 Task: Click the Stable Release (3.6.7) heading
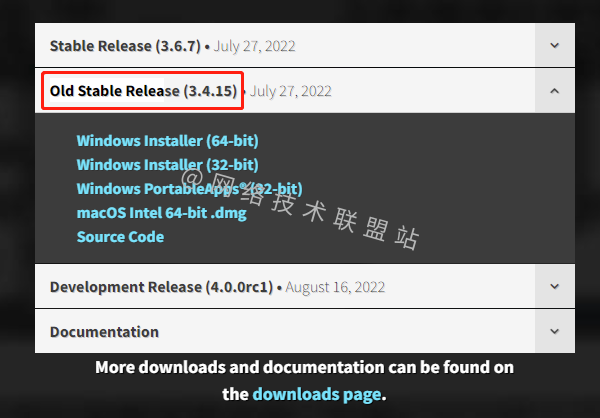pos(125,46)
